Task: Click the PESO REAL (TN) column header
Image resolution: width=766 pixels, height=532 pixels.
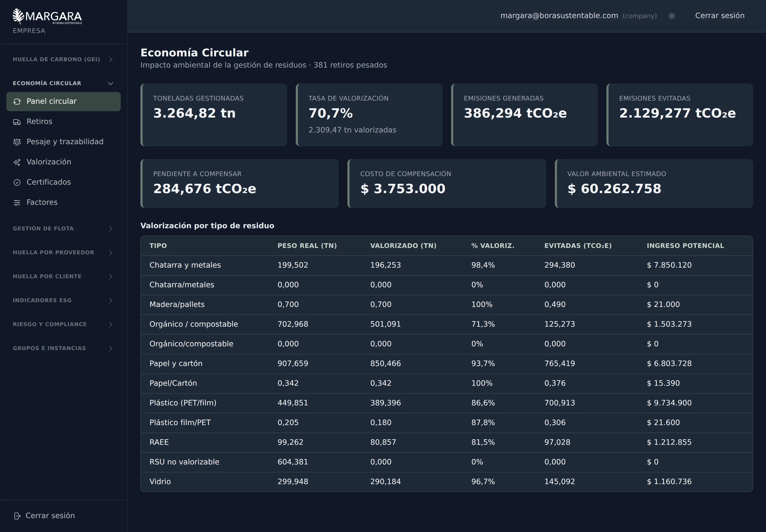Action: click(x=307, y=246)
